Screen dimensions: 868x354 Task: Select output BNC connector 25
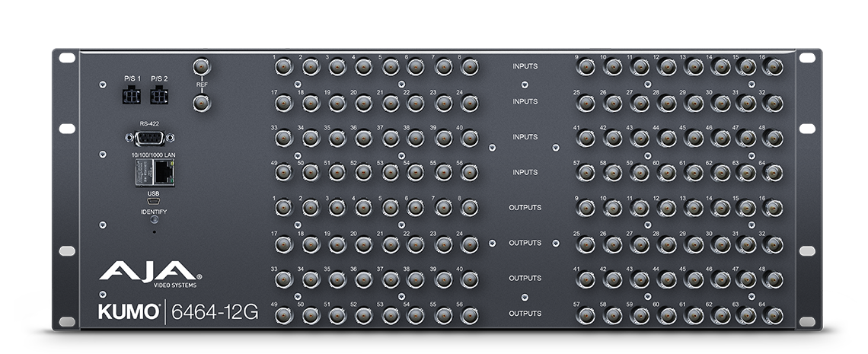click(x=586, y=244)
